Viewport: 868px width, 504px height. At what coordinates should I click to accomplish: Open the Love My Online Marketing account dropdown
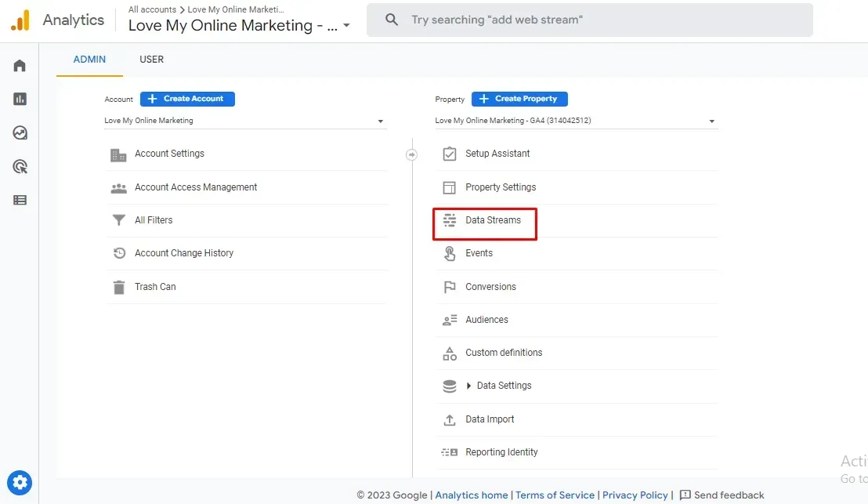(x=244, y=121)
